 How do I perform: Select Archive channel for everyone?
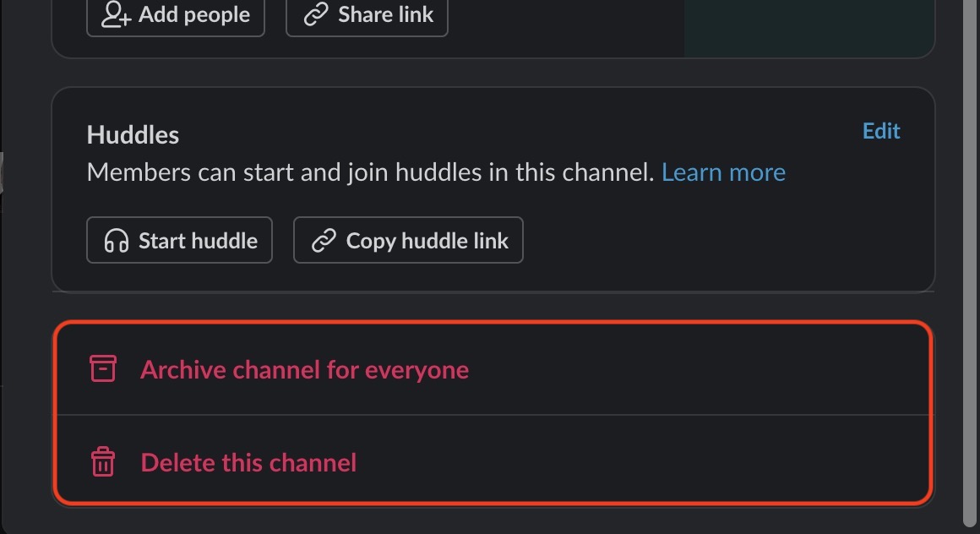[x=304, y=369]
